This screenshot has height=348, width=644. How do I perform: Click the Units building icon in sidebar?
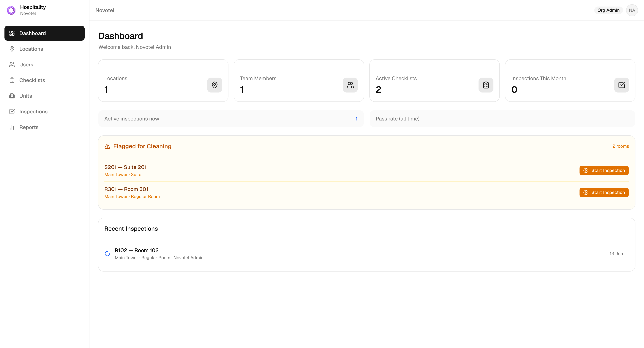pyautogui.click(x=12, y=96)
